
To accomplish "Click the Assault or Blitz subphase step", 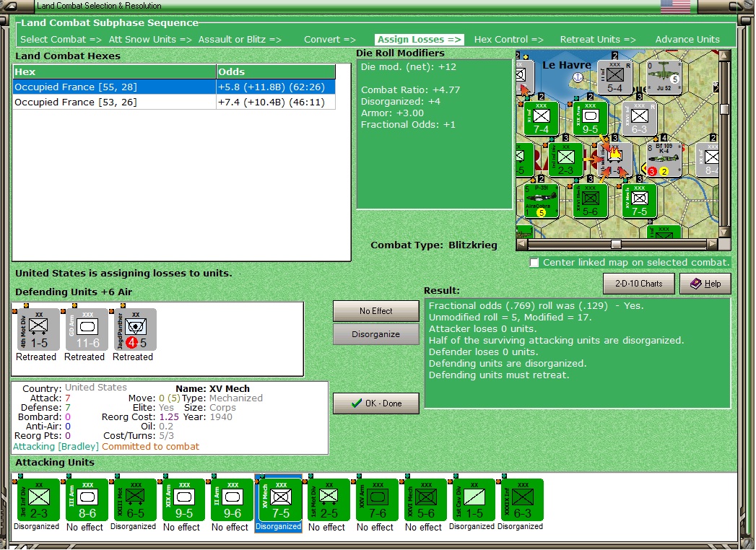I will [x=240, y=40].
